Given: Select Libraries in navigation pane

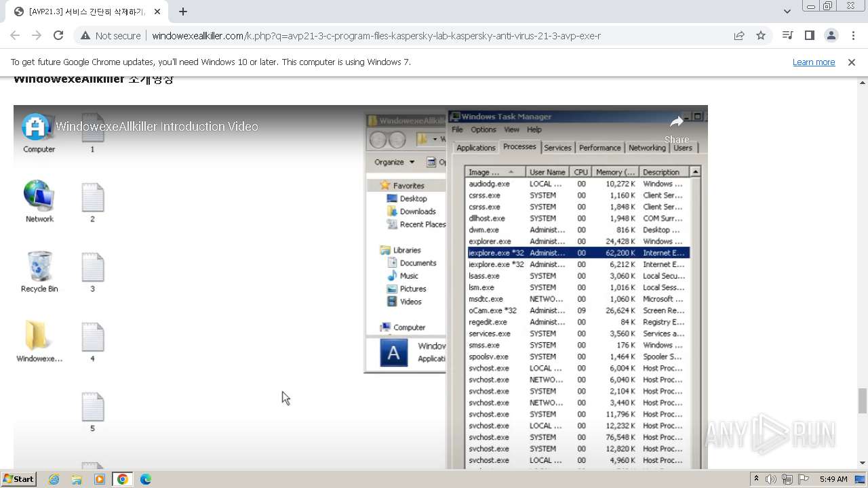Looking at the screenshot, I should pos(400,250).
